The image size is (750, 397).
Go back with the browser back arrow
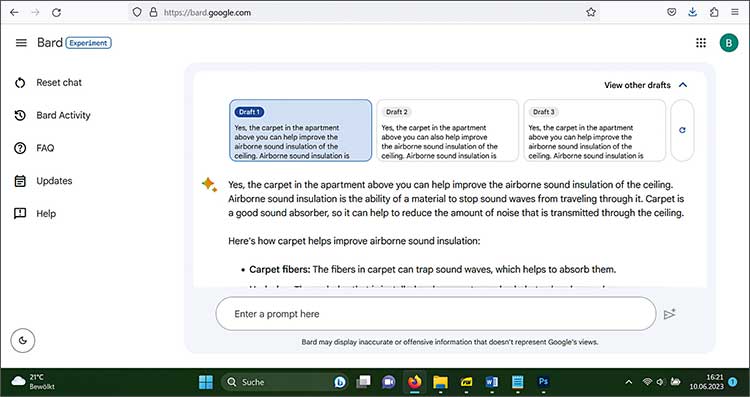[14, 12]
